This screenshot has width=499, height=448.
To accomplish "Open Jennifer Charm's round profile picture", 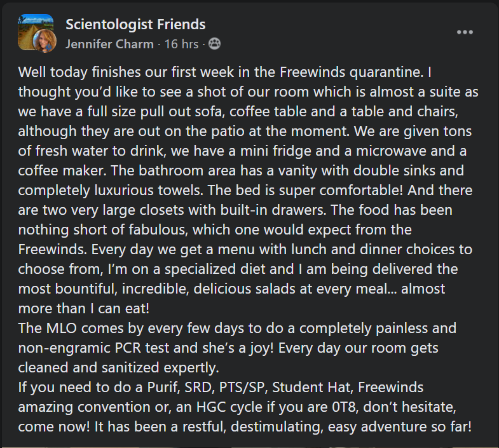I will tap(45, 41).
